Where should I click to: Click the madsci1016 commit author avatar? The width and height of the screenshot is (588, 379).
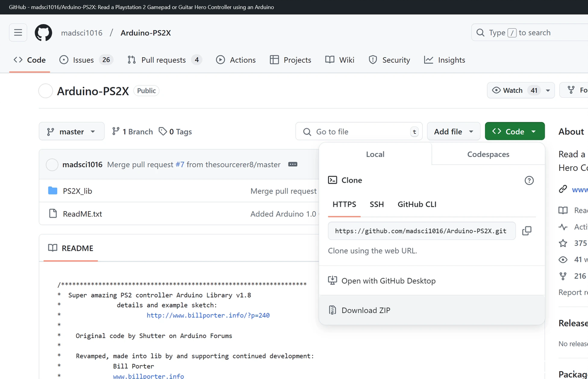coord(52,164)
